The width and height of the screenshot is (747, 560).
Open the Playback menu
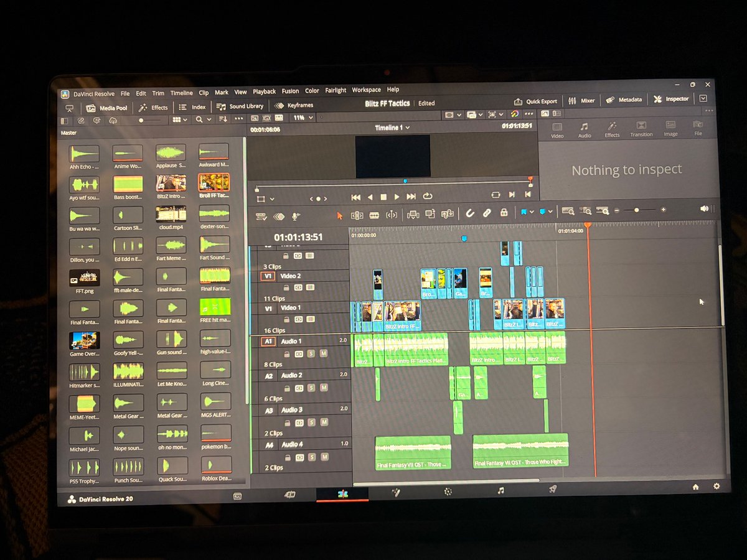[x=264, y=91]
